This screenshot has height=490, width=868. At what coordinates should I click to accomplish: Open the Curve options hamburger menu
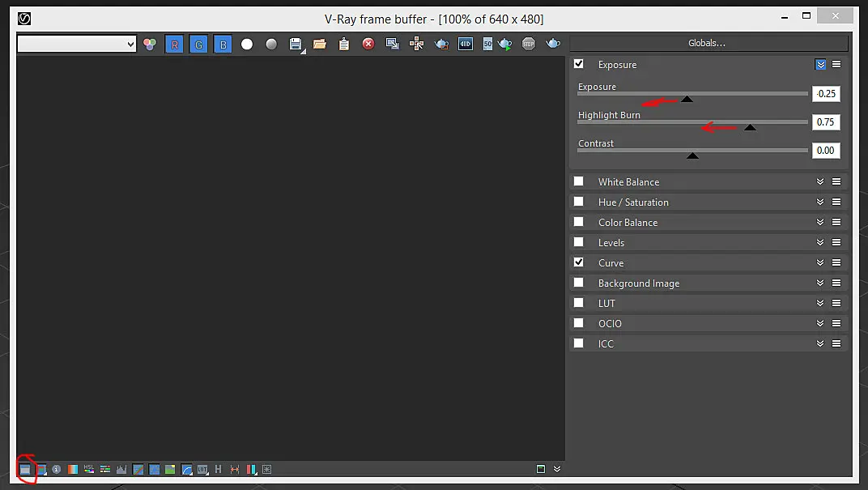point(836,262)
